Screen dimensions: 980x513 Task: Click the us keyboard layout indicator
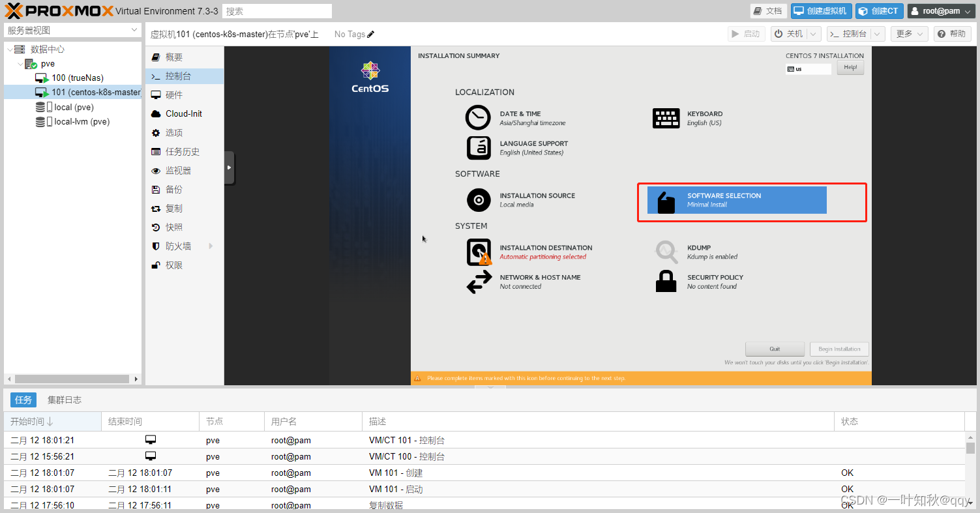(809, 68)
